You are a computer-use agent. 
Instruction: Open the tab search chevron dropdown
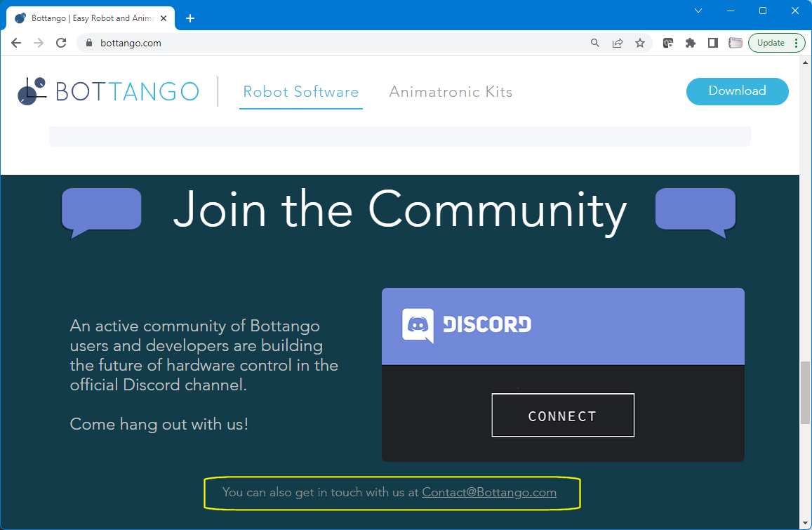(x=698, y=11)
